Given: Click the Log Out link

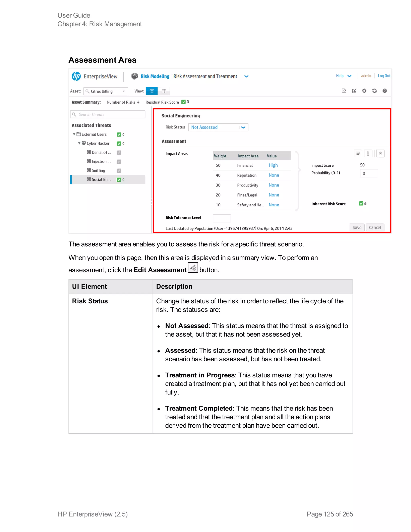Looking at the screenshot, I should pyautogui.click(x=384, y=76).
